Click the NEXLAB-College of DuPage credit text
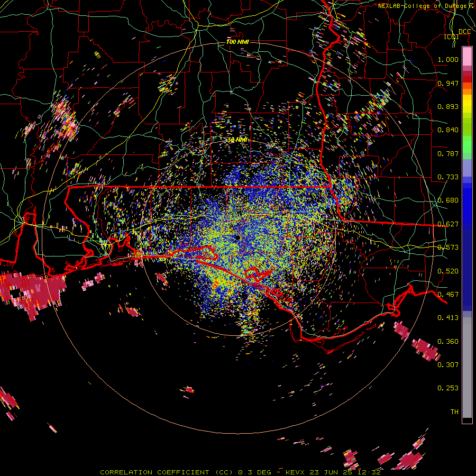 coord(427,6)
